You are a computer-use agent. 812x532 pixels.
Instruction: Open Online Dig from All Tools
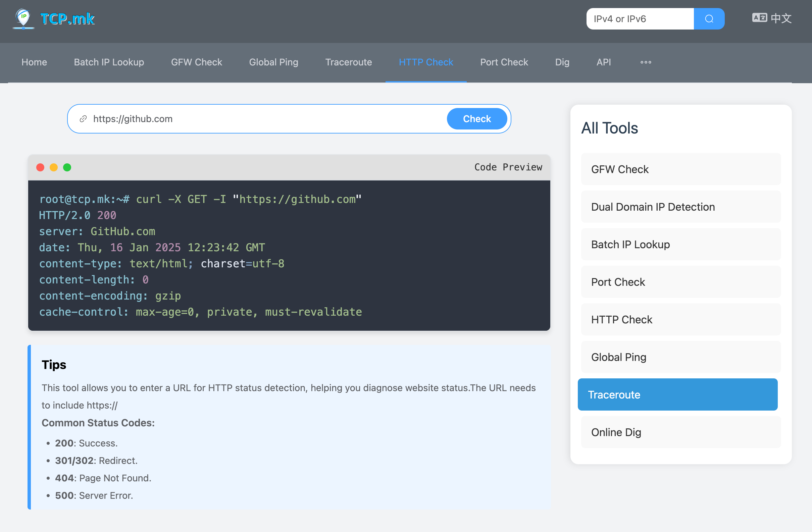coord(681,432)
